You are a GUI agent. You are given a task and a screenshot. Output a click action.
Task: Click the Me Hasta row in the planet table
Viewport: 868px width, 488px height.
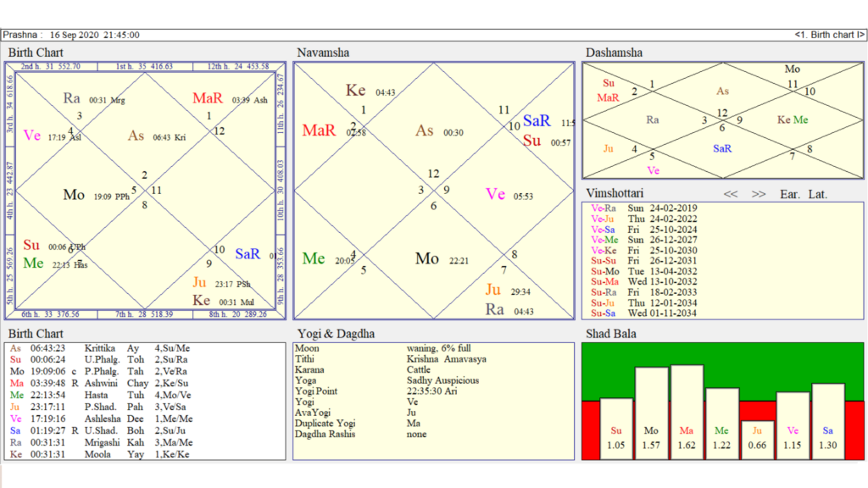(100, 395)
